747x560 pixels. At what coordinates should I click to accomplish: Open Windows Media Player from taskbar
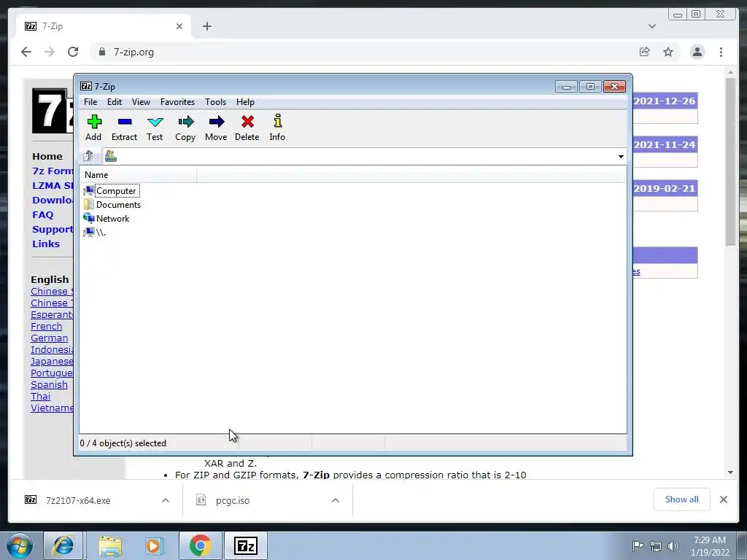[155, 545]
